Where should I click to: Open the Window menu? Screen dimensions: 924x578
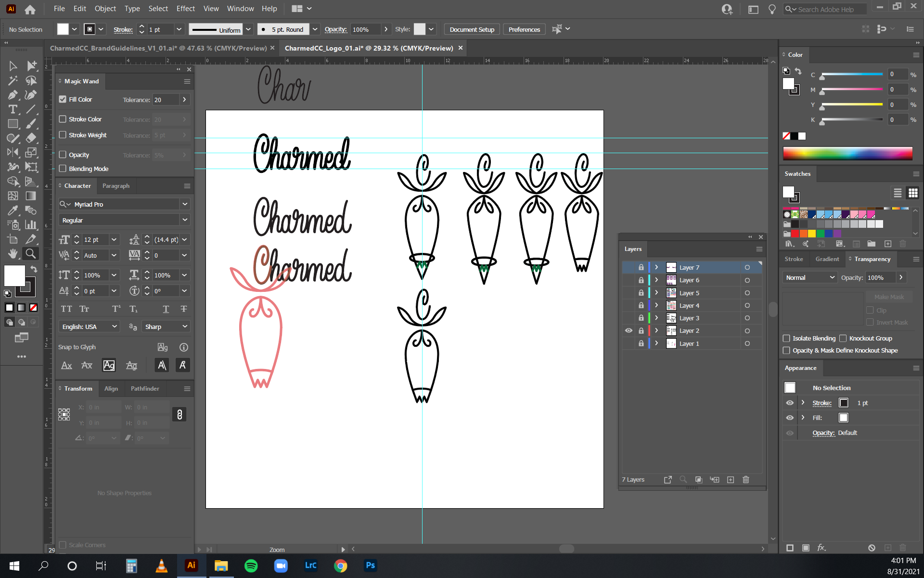tap(240, 9)
